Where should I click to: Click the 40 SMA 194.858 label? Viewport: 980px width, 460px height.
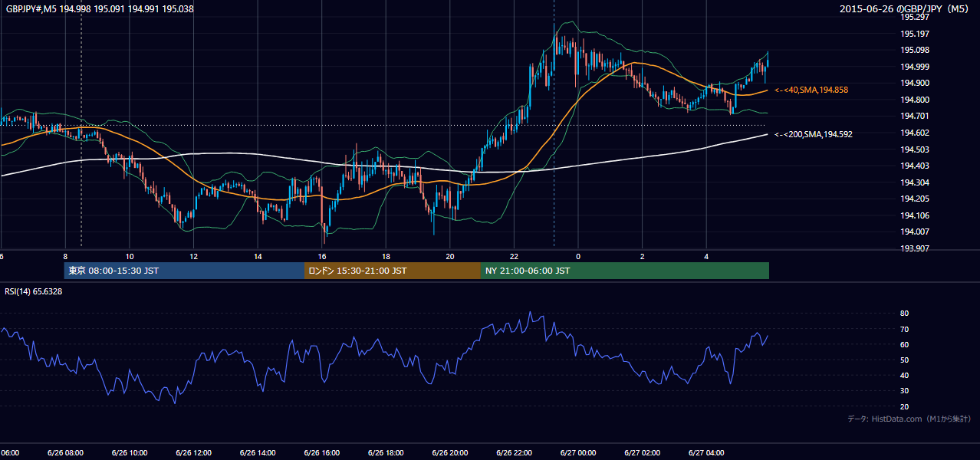[x=811, y=90]
